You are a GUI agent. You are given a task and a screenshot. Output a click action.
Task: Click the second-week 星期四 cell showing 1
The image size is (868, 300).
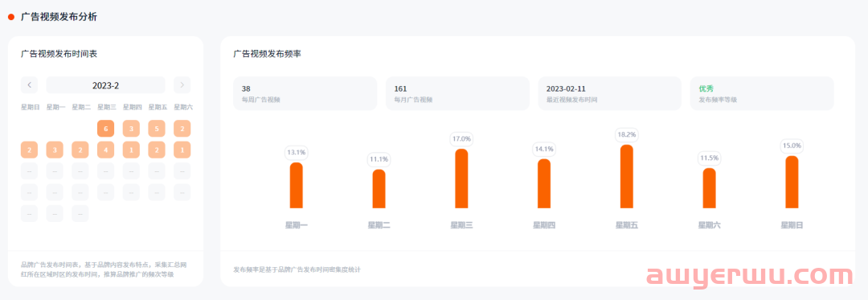131,150
